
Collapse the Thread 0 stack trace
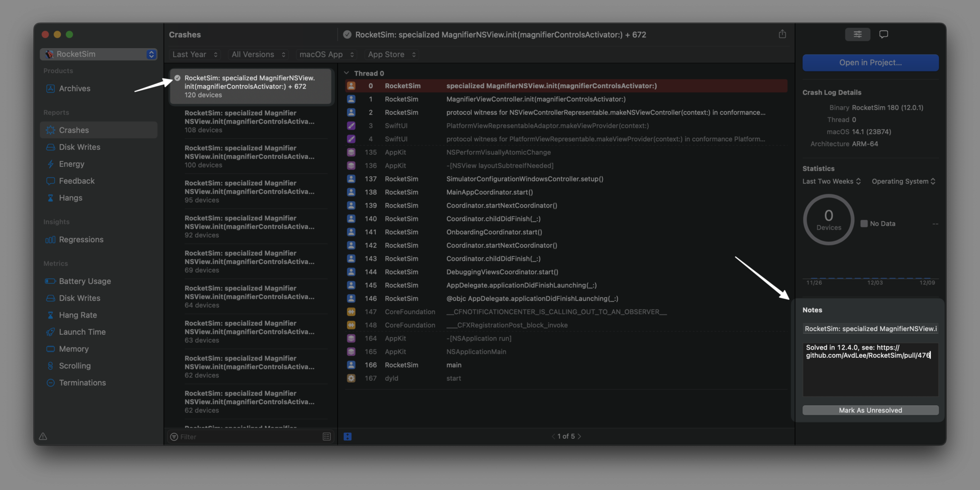pyautogui.click(x=346, y=73)
